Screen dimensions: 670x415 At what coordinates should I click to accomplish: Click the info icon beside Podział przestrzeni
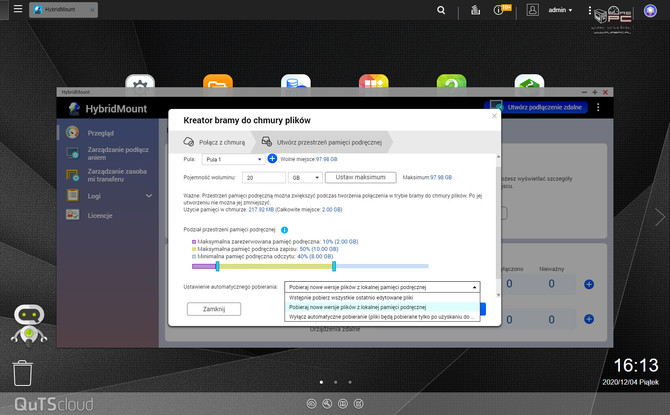[x=284, y=230]
